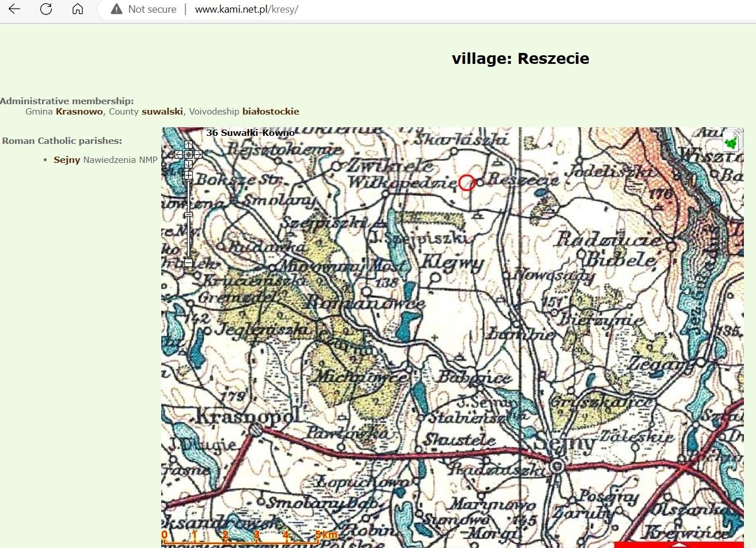Pan the map left with the left arrow
The image size is (756, 548).
178,154
